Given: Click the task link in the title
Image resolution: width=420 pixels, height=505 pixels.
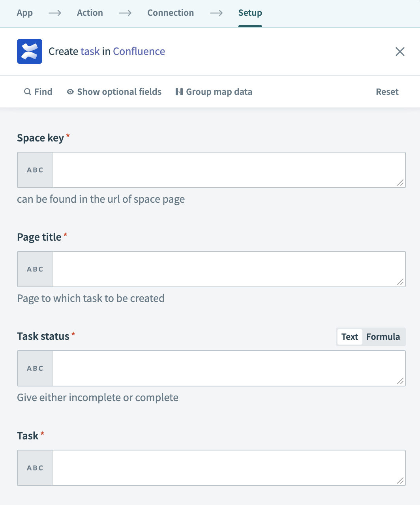Looking at the screenshot, I should (x=90, y=51).
